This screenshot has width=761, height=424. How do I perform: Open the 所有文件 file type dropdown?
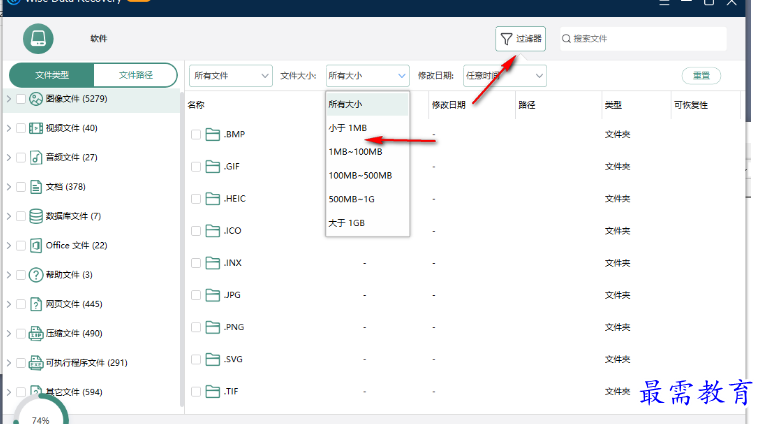click(231, 76)
